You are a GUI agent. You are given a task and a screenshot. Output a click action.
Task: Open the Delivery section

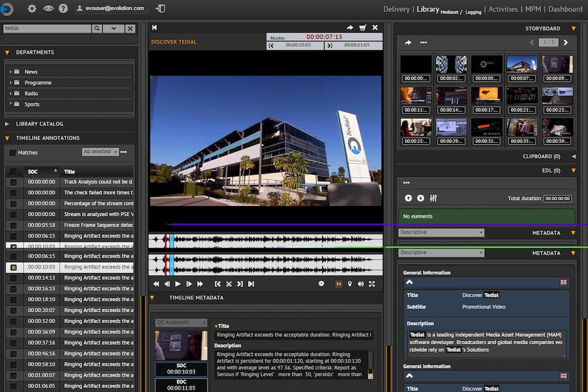coord(396,9)
